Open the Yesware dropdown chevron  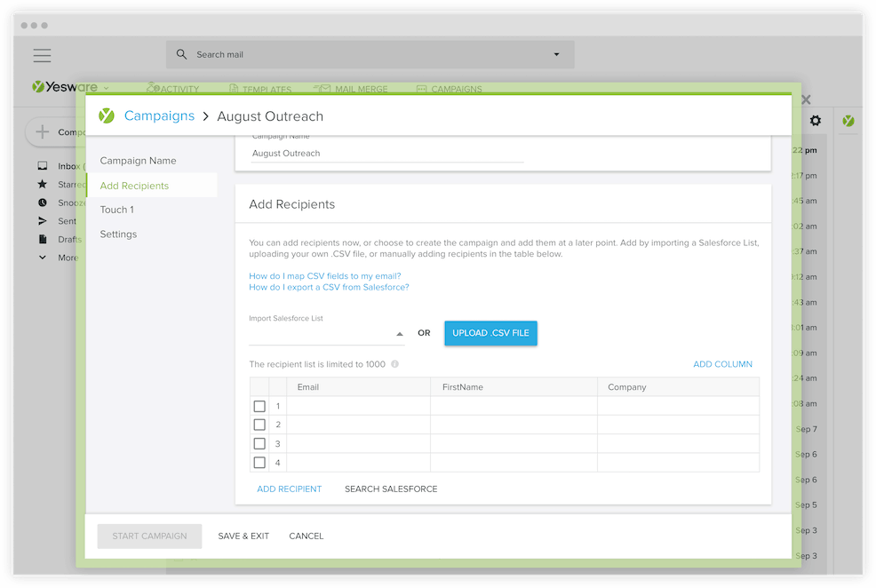106,88
